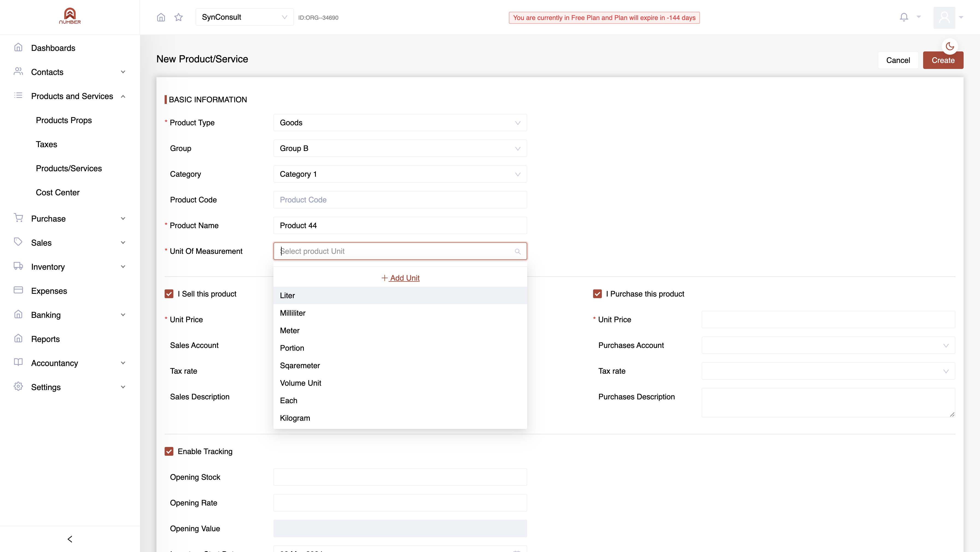Click the purchase Unit Price field
Image resolution: width=980 pixels, height=552 pixels.
pyautogui.click(x=828, y=320)
